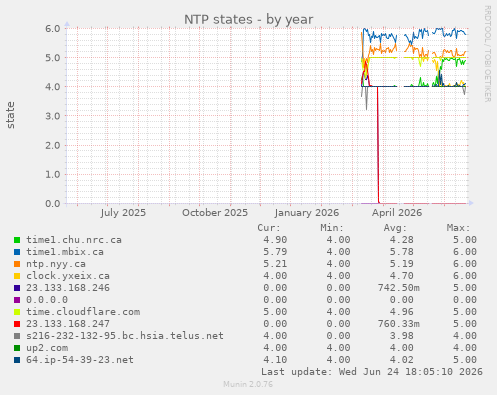
Task: Click the 'July 2025' x-axis label
Action: click(123, 213)
